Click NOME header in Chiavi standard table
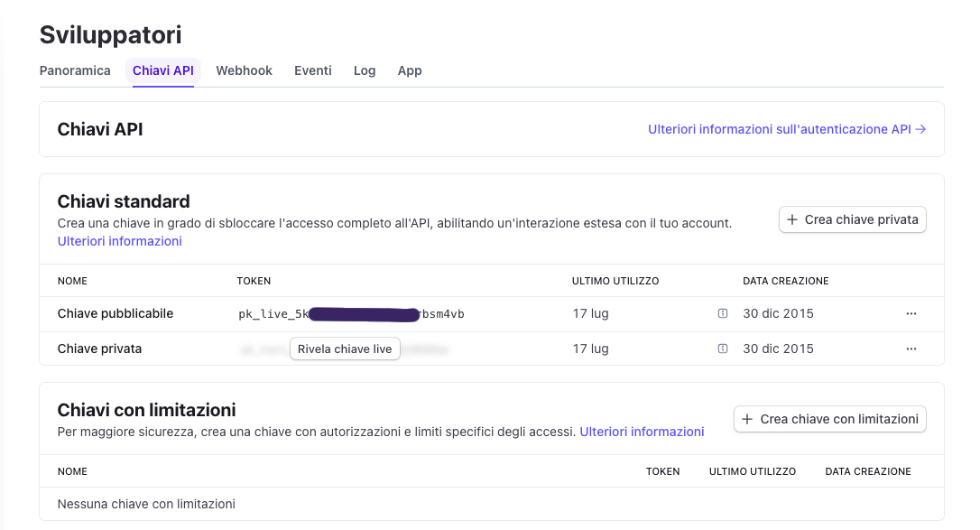 click(x=72, y=281)
